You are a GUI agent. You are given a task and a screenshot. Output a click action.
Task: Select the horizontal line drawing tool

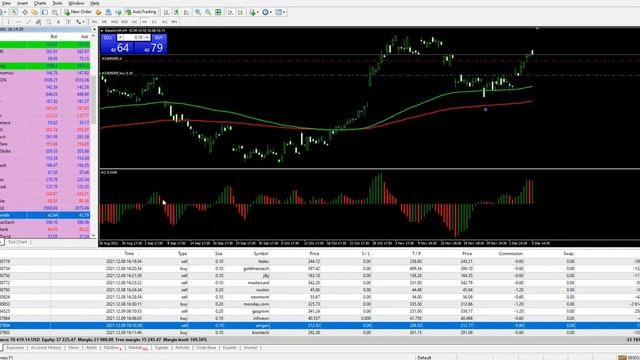click(18, 22)
